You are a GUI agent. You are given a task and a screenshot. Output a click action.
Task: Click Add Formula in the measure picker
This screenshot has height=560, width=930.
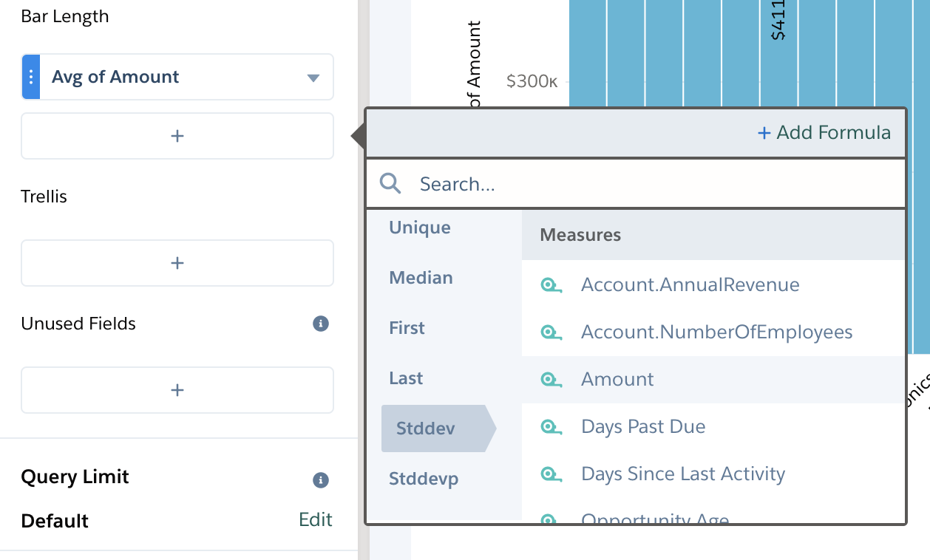tap(823, 133)
